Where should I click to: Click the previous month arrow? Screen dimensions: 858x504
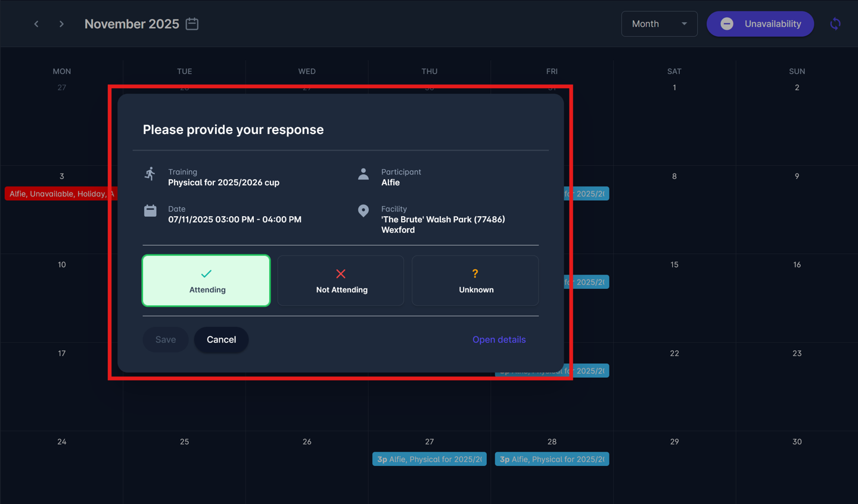click(36, 24)
